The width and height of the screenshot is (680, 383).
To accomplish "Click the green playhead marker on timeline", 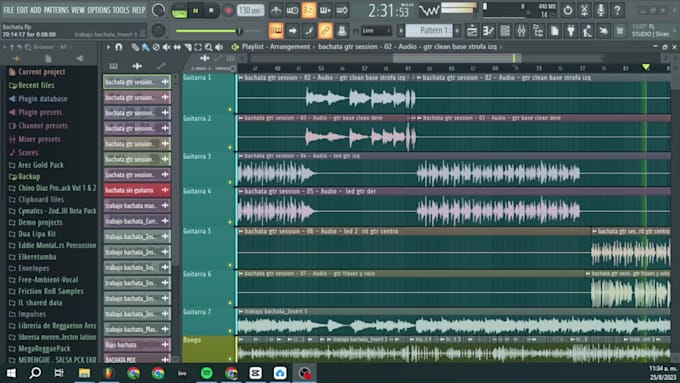I will (646, 67).
